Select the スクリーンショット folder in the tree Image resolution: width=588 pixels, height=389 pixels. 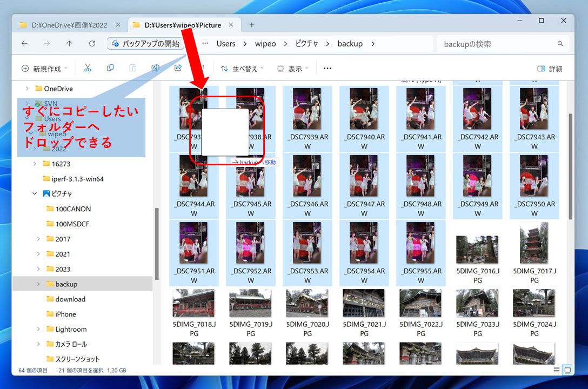pyautogui.click(x=77, y=359)
